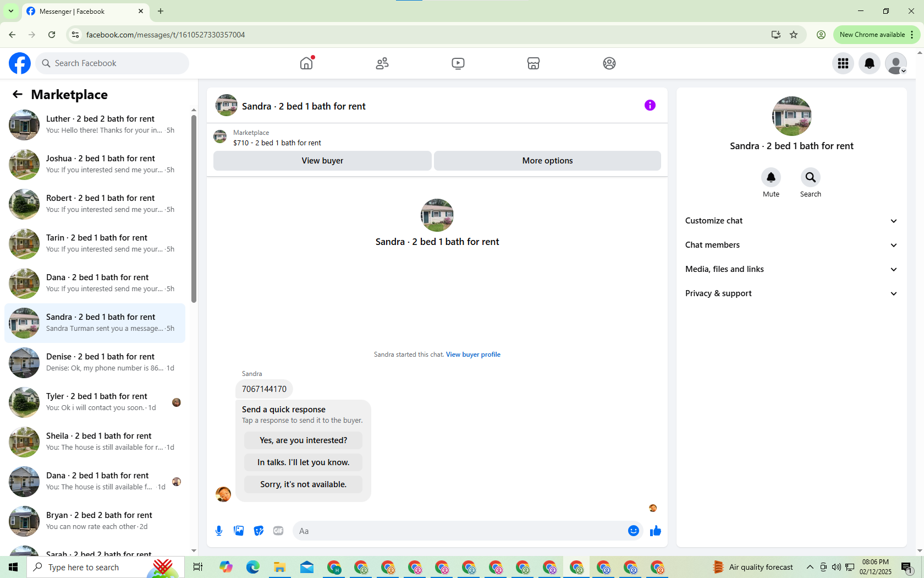Screen dimensions: 924x578
Task: Open the tab search dropdown arrow
Action: (x=11, y=11)
